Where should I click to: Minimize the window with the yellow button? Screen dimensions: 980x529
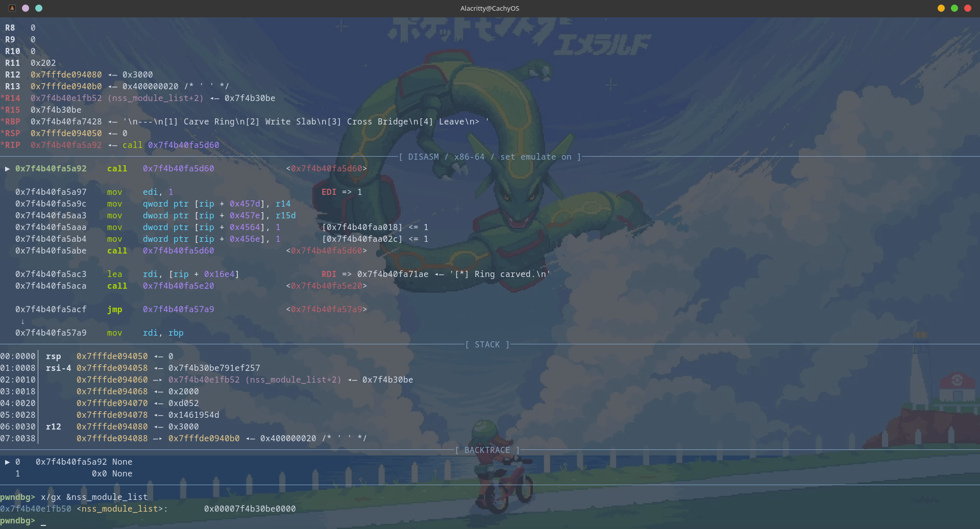point(941,8)
